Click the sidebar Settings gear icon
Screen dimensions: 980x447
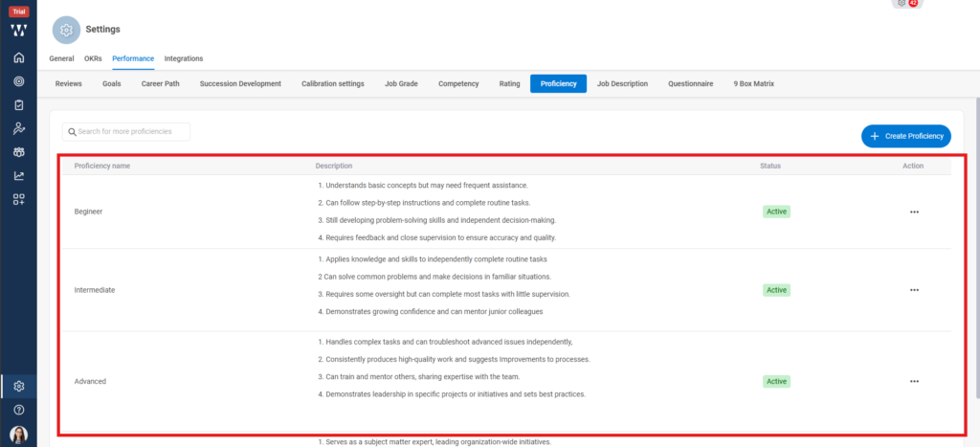point(19,387)
